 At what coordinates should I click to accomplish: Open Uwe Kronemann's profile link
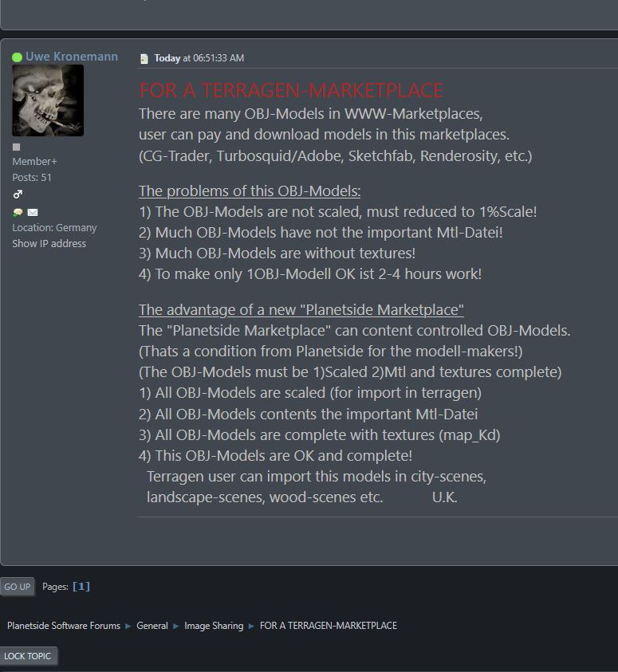[72, 57]
